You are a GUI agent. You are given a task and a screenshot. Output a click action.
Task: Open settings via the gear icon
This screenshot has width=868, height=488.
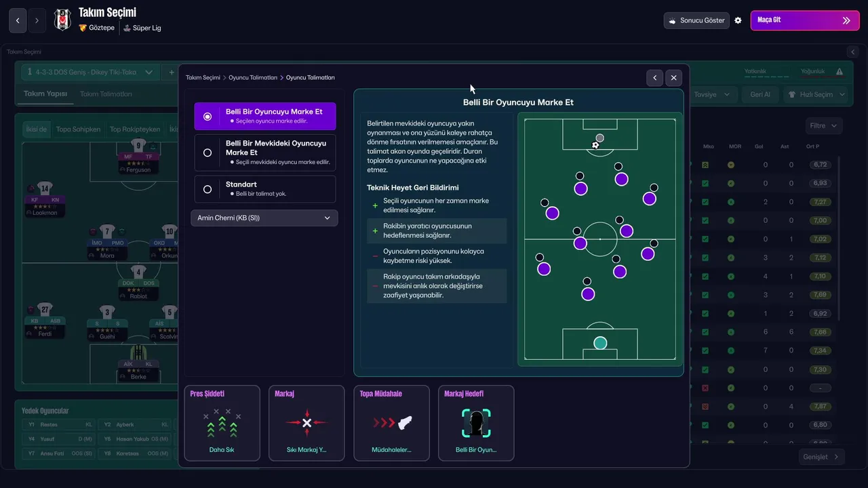[x=738, y=20]
